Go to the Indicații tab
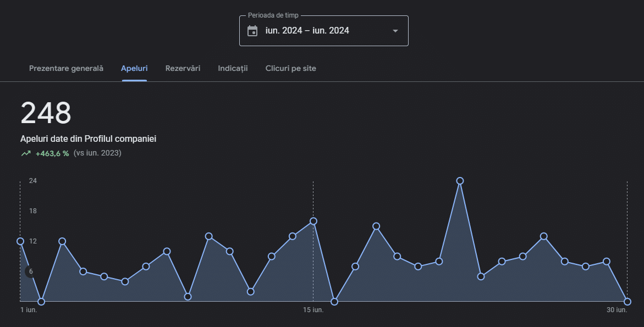644x327 pixels. (233, 68)
